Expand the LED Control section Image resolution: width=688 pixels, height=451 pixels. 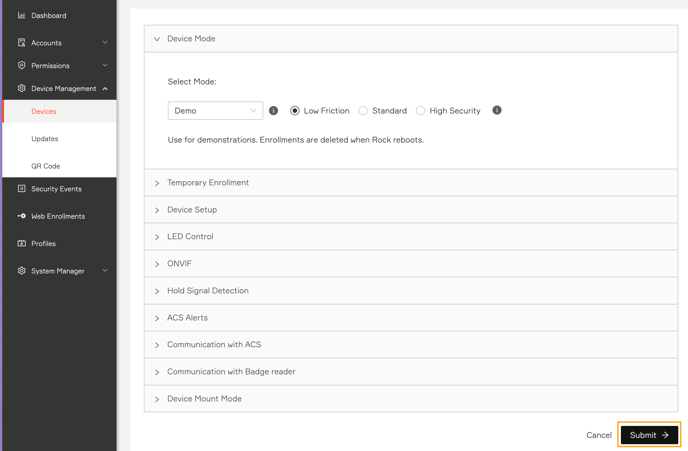411,236
